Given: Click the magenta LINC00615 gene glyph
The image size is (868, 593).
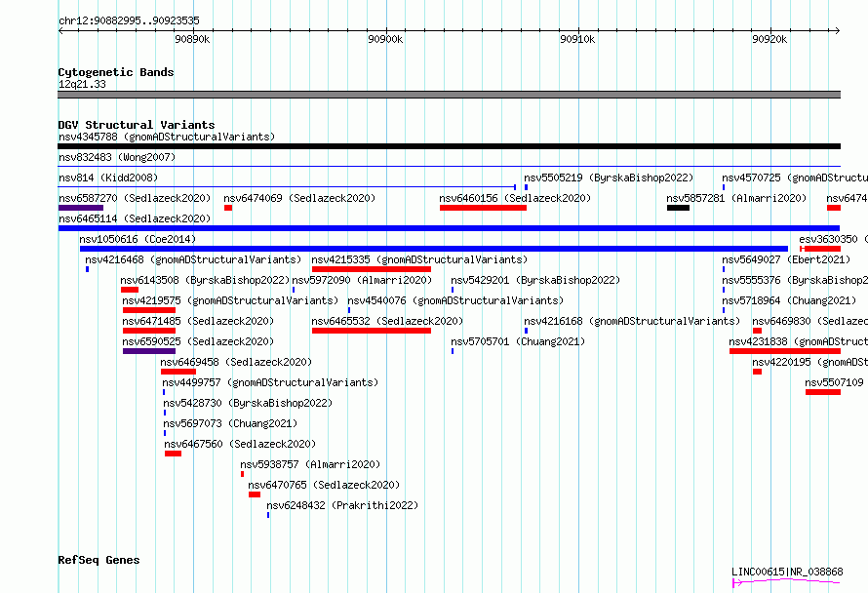Looking at the screenshot, I should (786, 581).
